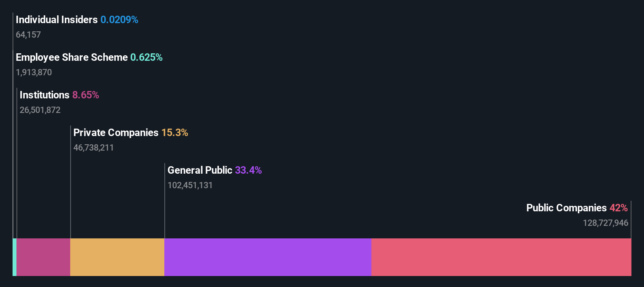The image size is (644, 287).
Task: Click the Public Companies label
Action: [x=566, y=208]
